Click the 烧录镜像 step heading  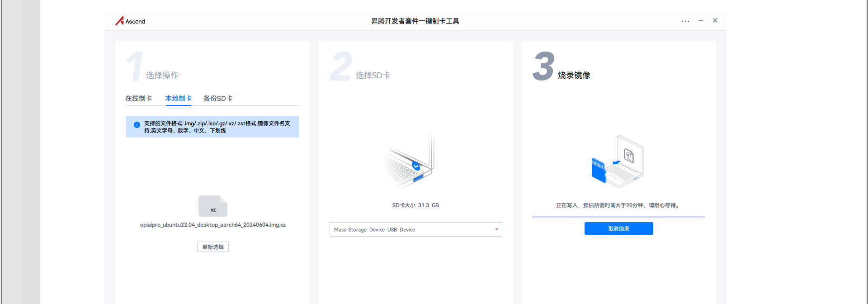click(574, 75)
